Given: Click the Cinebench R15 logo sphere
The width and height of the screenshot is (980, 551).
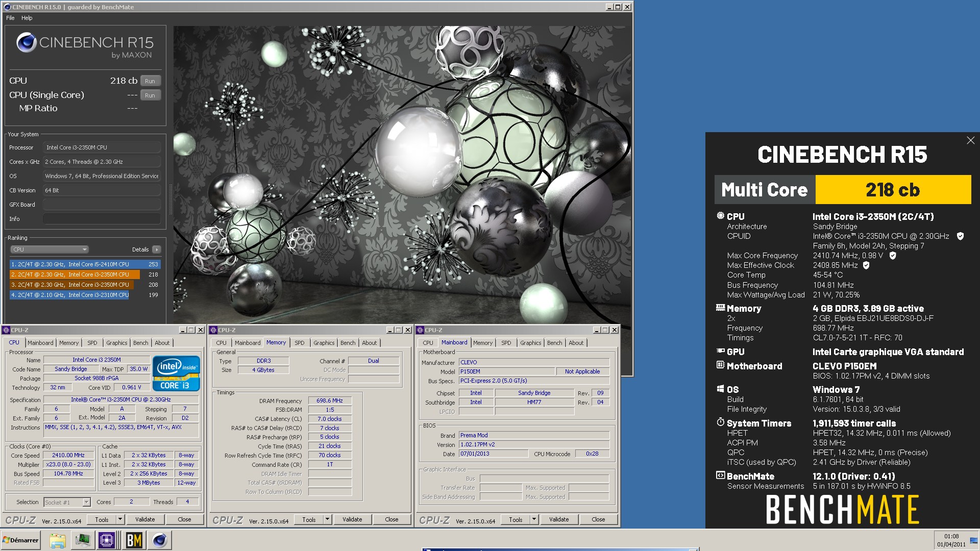Looking at the screenshot, I should click(26, 42).
